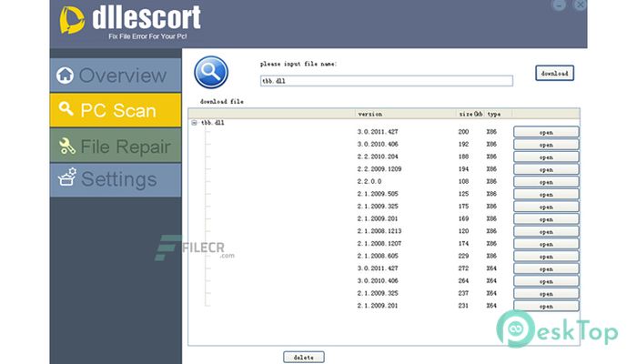Click the dllescort logo icon
This screenshot has width=637, height=364.
tap(72, 20)
